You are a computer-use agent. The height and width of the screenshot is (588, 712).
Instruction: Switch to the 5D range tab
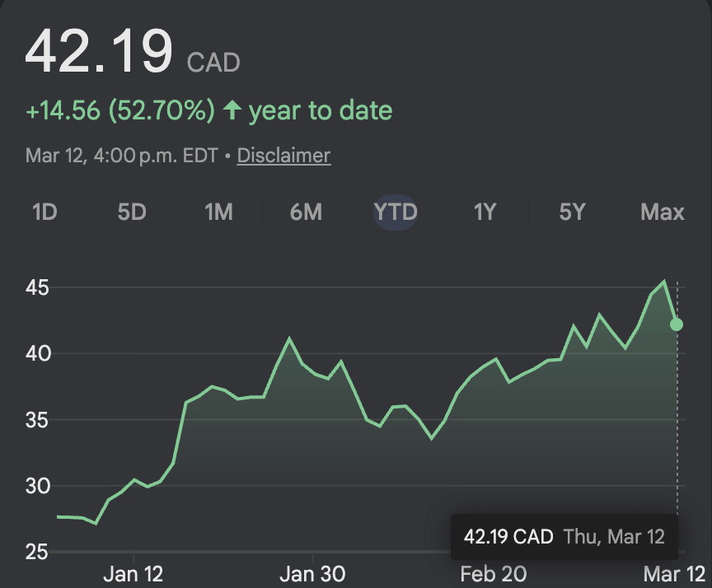click(132, 212)
